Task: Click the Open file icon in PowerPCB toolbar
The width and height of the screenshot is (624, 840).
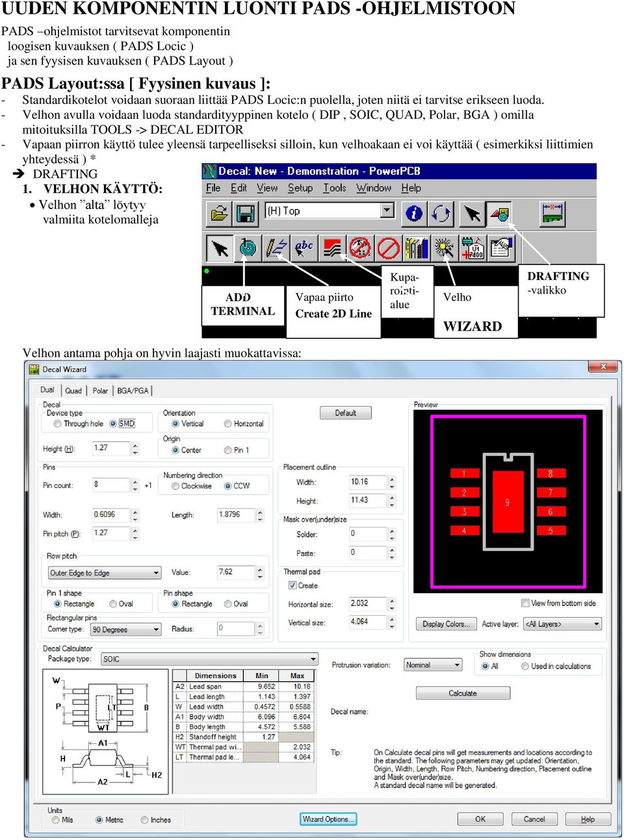Action: [x=220, y=213]
